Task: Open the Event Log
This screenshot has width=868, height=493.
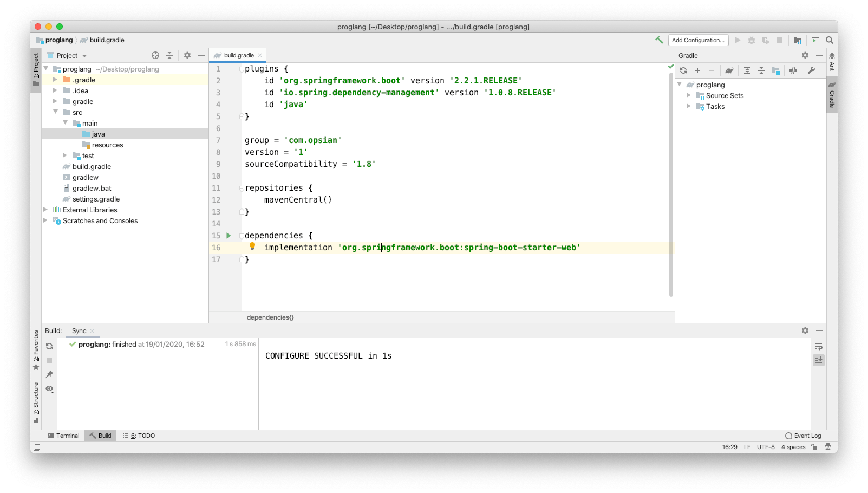Action: coord(804,435)
